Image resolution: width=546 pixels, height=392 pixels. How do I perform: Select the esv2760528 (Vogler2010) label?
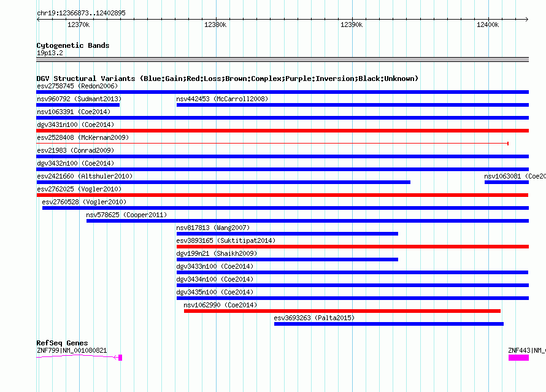tap(84, 202)
